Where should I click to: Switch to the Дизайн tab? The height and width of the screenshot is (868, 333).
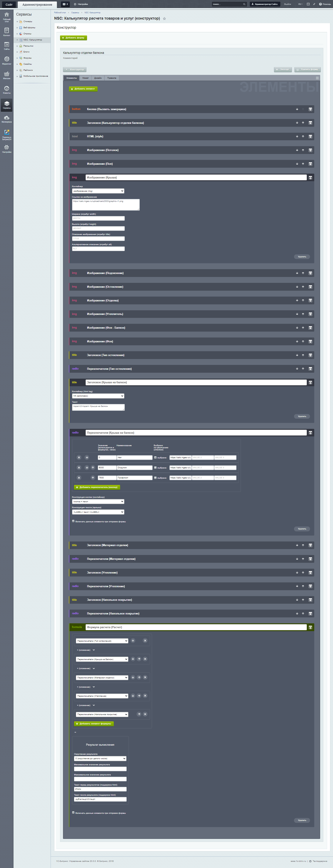click(x=98, y=78)
